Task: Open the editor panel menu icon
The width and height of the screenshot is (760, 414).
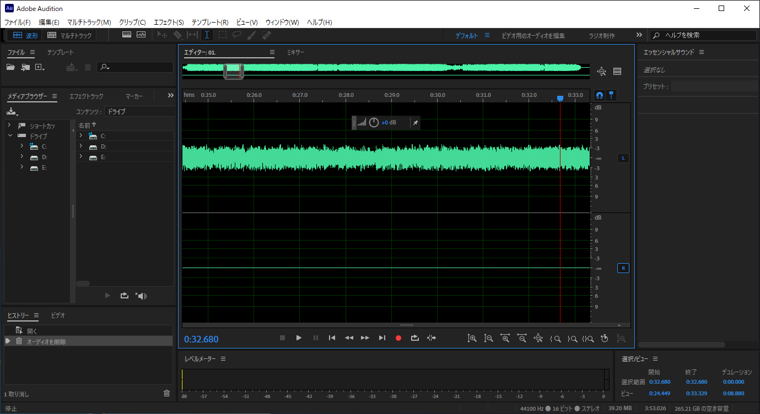Action: point(272,52)
